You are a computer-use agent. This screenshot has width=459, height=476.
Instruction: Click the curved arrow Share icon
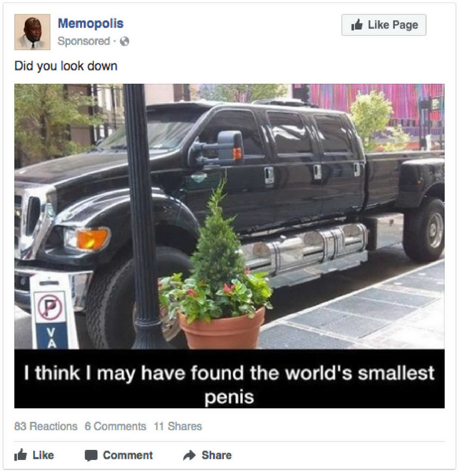coord(189,455)
